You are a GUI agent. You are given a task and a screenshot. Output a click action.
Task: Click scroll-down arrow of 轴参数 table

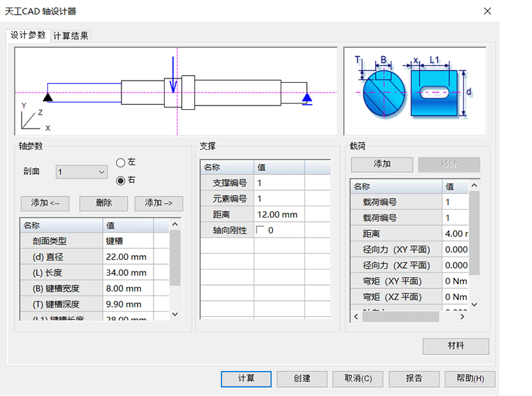(x=175, y=314)
